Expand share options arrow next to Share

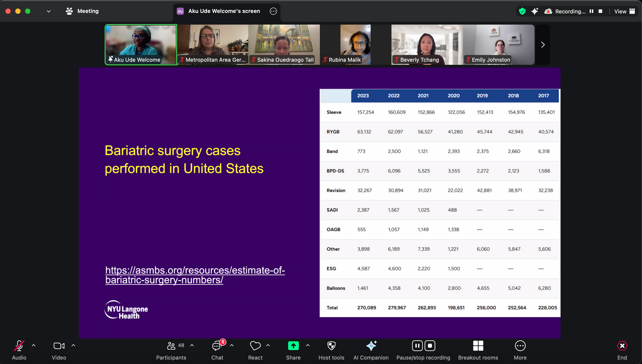click(308, 345)
